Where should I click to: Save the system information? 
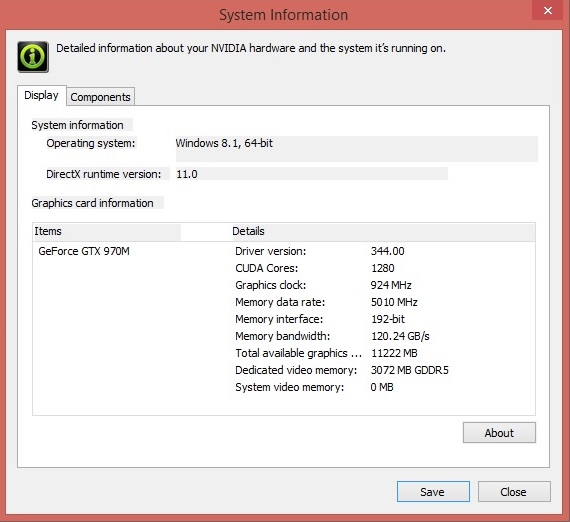pos(433,491)
